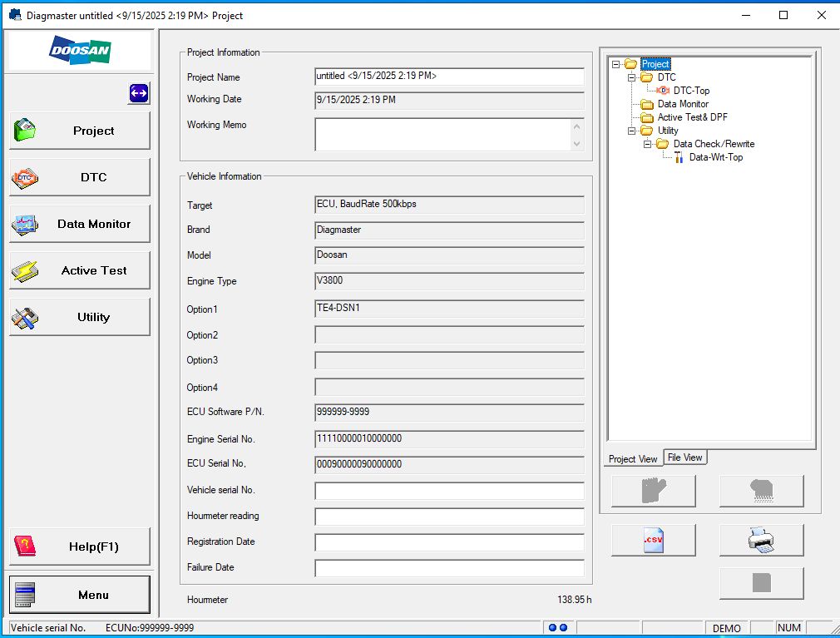840x638 pixels.
Task: Select Data Monitor folder in the tree
Action: [683, 104]
